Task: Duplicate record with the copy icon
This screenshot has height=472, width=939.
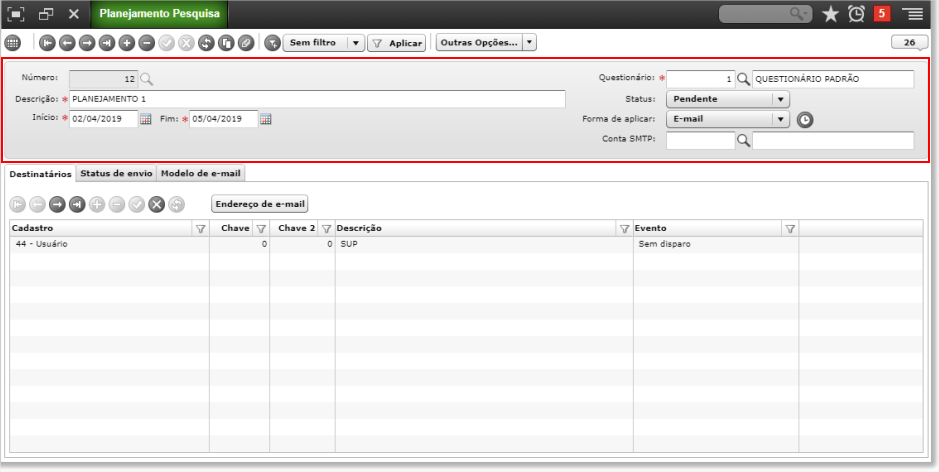Action: click(x=226, y=43)
